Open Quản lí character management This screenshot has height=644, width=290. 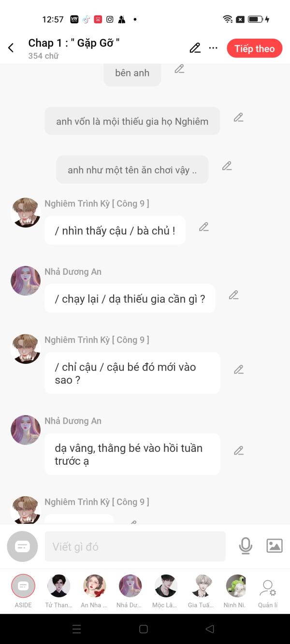[x=268, y=593]
